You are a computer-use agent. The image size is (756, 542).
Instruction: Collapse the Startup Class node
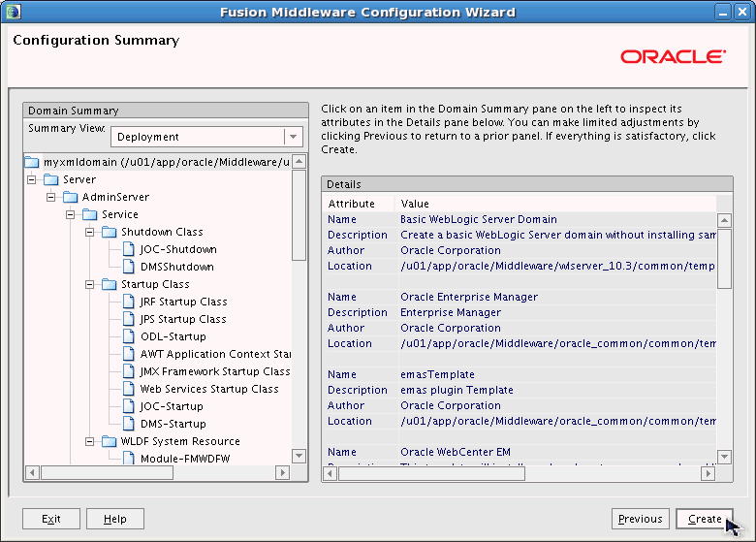pyautogui.click(x=90, y=284)
